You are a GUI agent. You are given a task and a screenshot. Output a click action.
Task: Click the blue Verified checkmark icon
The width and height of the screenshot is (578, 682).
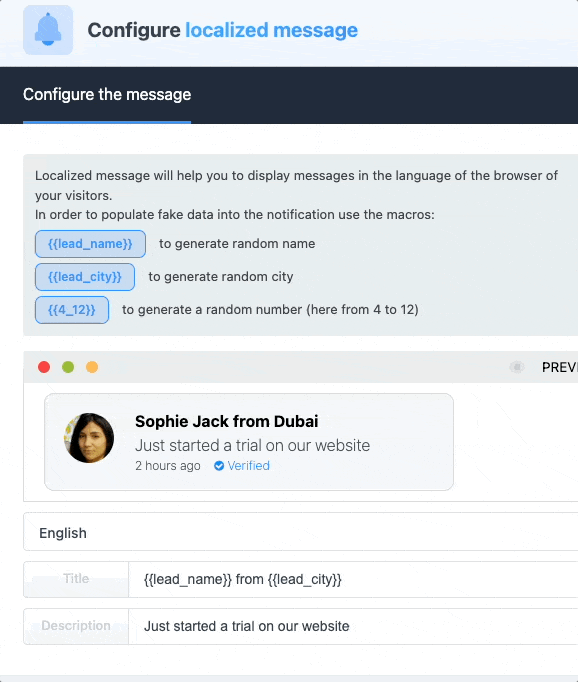219,466
